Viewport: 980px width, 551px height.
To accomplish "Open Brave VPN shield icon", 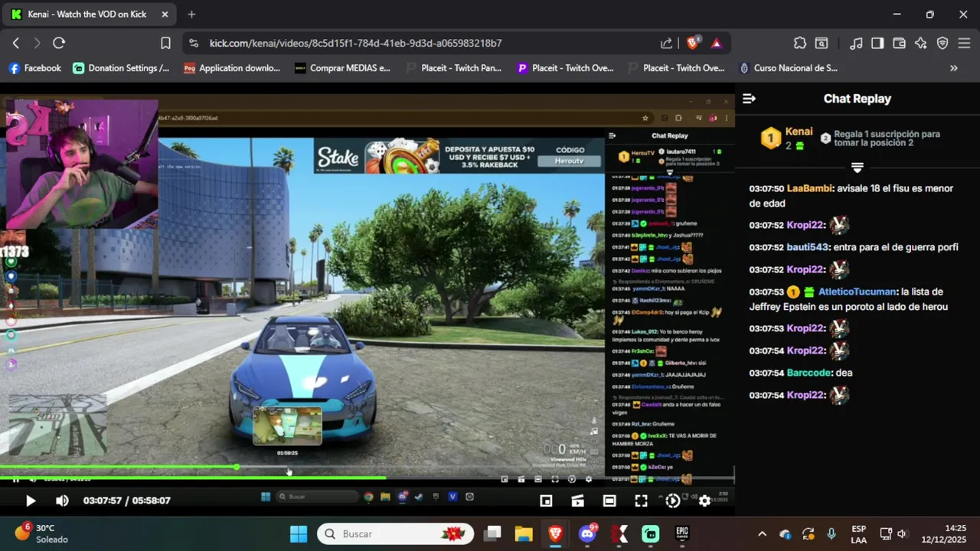I will coord(942,43).
